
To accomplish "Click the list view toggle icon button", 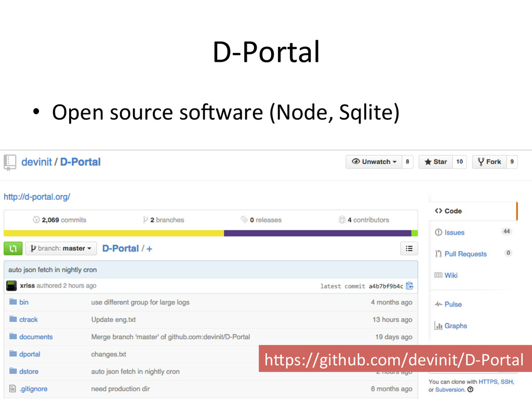I will click(x=409, y=248).
